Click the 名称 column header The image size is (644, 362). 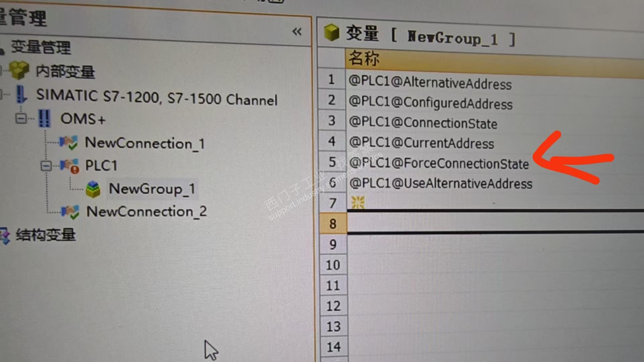point(364,58)
